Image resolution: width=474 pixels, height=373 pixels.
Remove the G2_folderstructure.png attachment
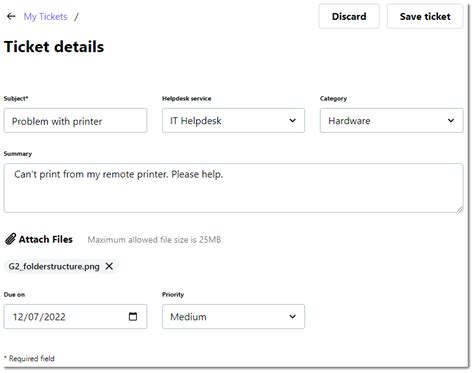(109, 266)
